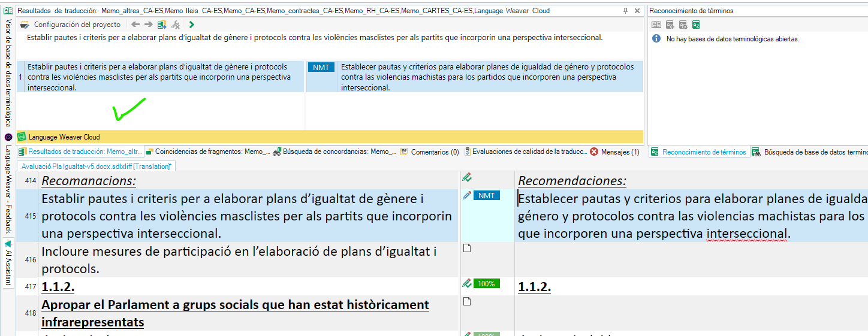Open Evaluaciones de calidad de la traducción tab
Image resolution: width=868 pixels, height=336 pixels.
[526, 152]
